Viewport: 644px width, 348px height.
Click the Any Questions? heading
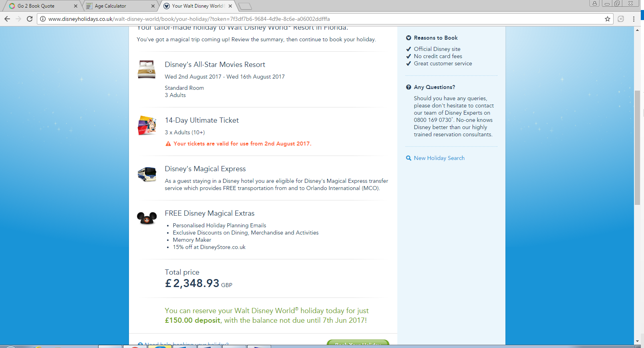[x=435, y=87]
